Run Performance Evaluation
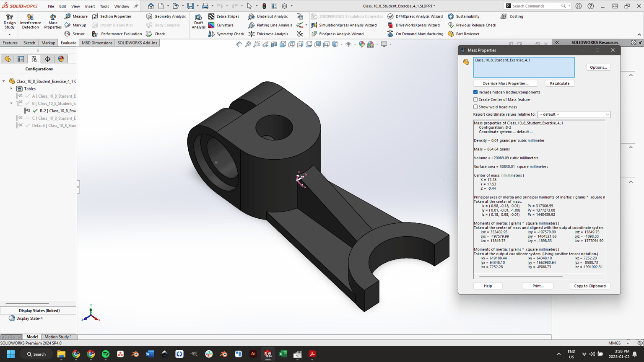 (117, 34)
